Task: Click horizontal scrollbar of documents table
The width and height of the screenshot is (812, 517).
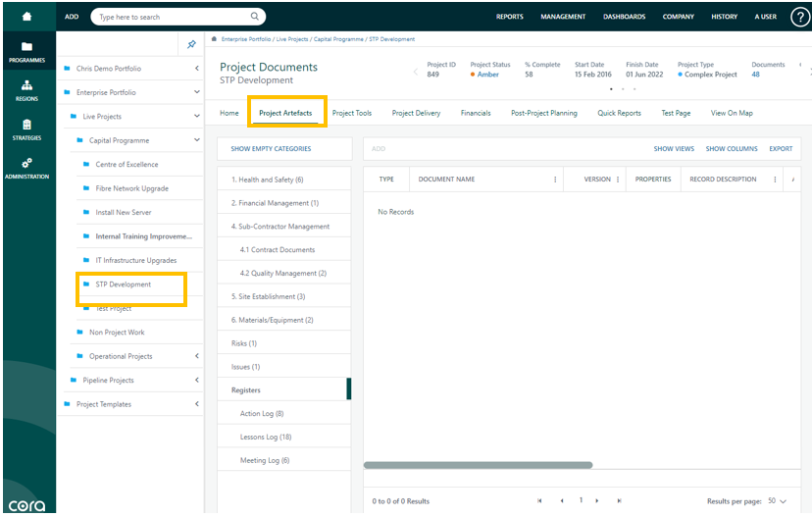Action: pyautogui.click(x=478, y=465)
